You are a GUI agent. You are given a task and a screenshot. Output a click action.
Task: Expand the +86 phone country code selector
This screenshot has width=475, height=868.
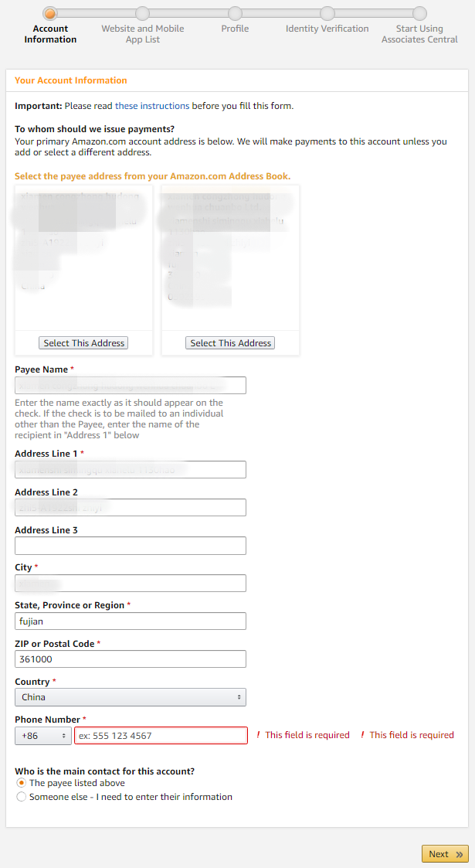43,736
